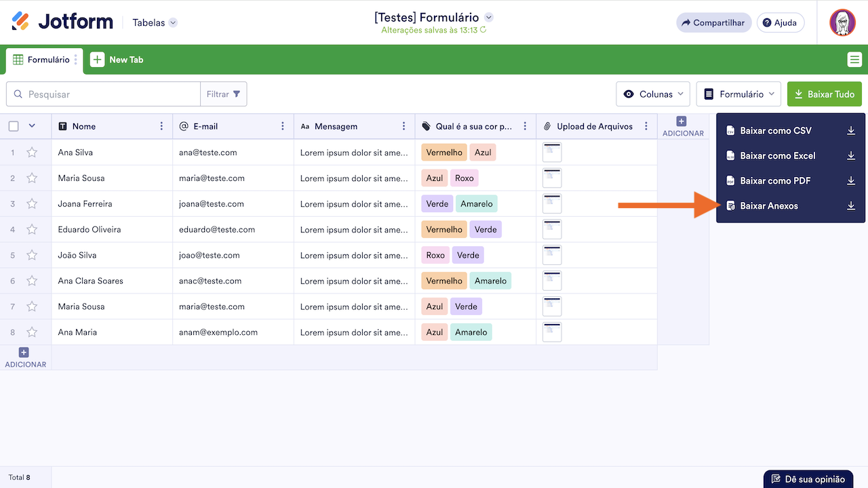This screenshot has width=868, height=488.
Task: Open João Silva's uploaded file thumbnail
Action: tap(552, 256)
